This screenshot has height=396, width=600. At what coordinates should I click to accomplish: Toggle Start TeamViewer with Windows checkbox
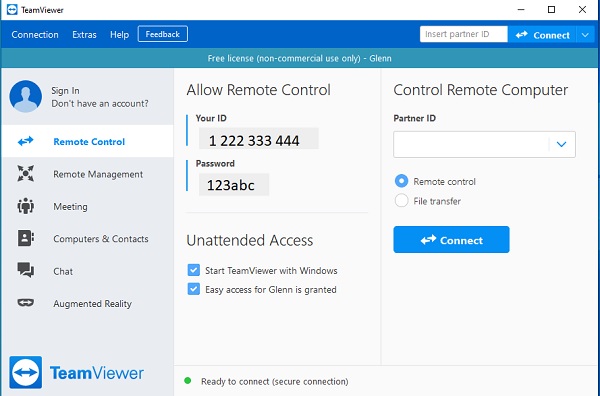(x=194, y=270)
